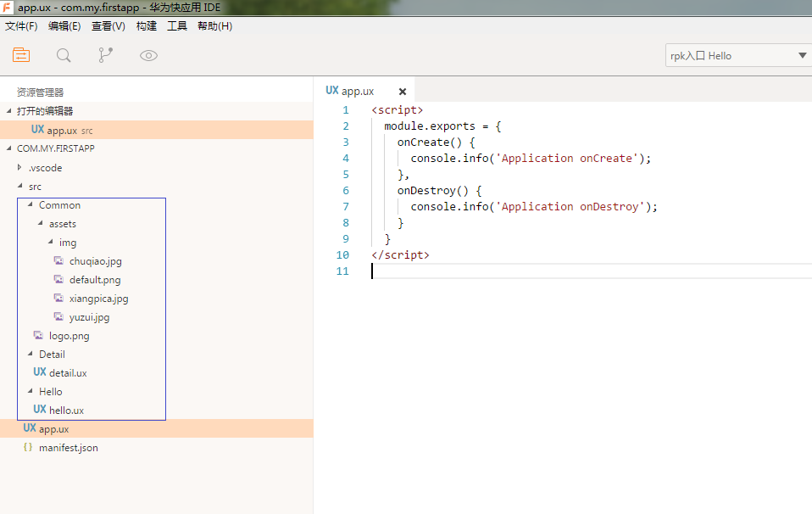Collapse the Hello folder arrow
Image resolution: width=812 pixels, height=514 pixels.
[x=30, y=391]
